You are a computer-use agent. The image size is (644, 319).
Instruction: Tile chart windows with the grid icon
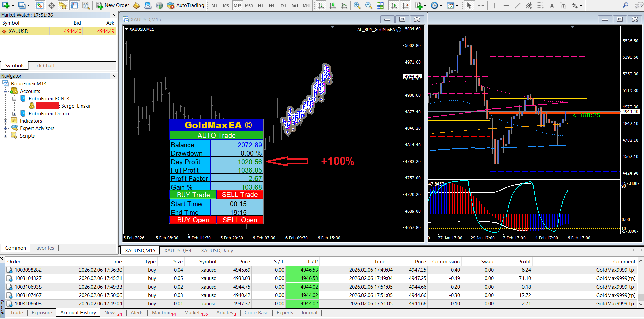(380, 5)
